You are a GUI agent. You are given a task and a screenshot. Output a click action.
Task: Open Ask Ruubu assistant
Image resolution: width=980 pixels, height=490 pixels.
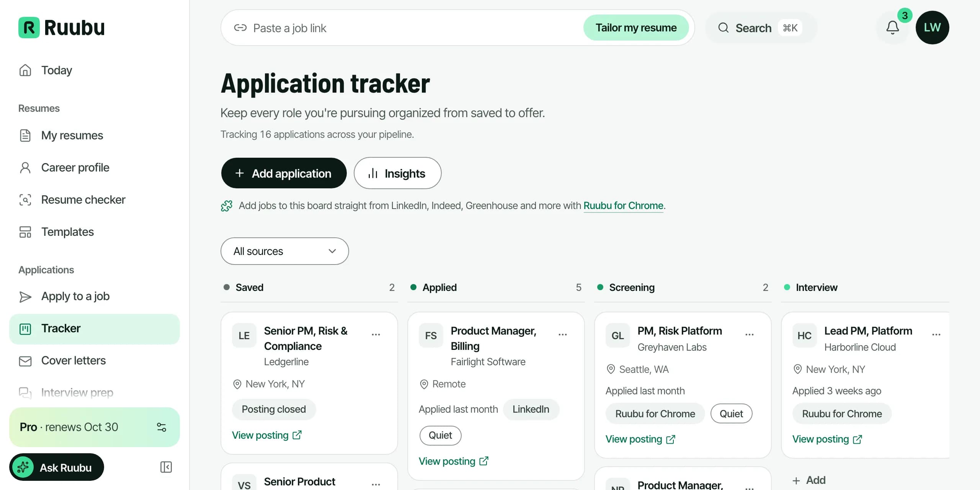coord(57,467)
